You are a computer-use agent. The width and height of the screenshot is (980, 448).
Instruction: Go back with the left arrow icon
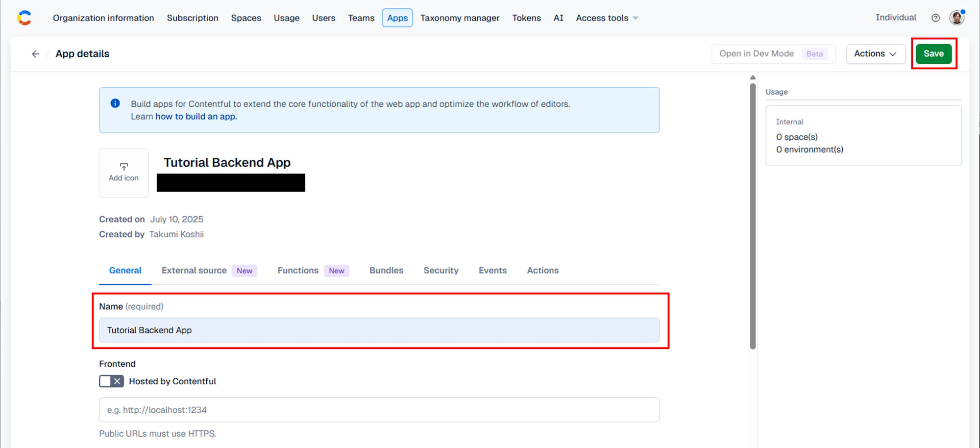tap(35, 54)
